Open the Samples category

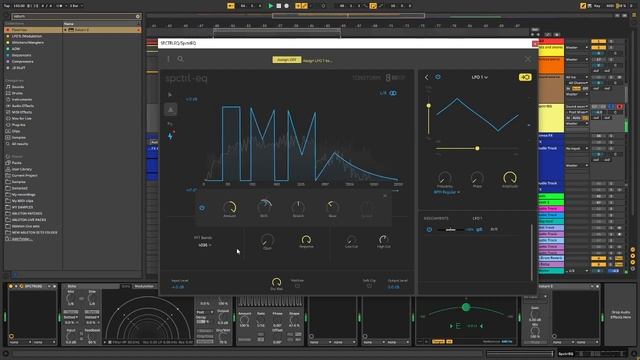click(x=19, y=138)
